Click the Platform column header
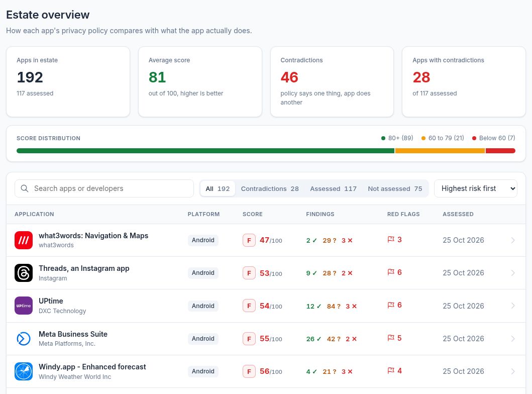532x394 pixels. (203, 214)
